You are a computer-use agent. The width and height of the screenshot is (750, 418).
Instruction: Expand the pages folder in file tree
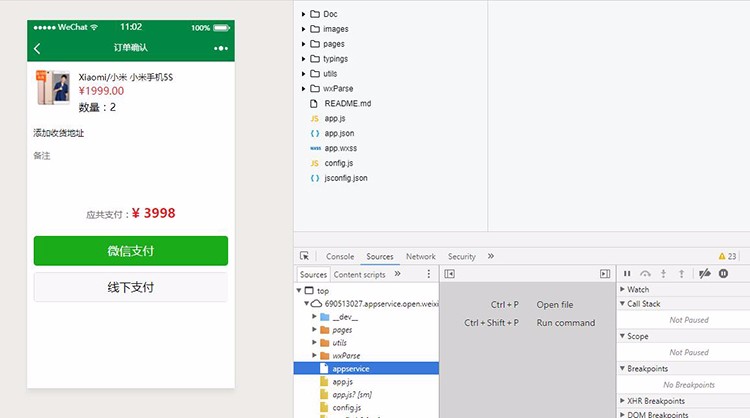(303, 44)
